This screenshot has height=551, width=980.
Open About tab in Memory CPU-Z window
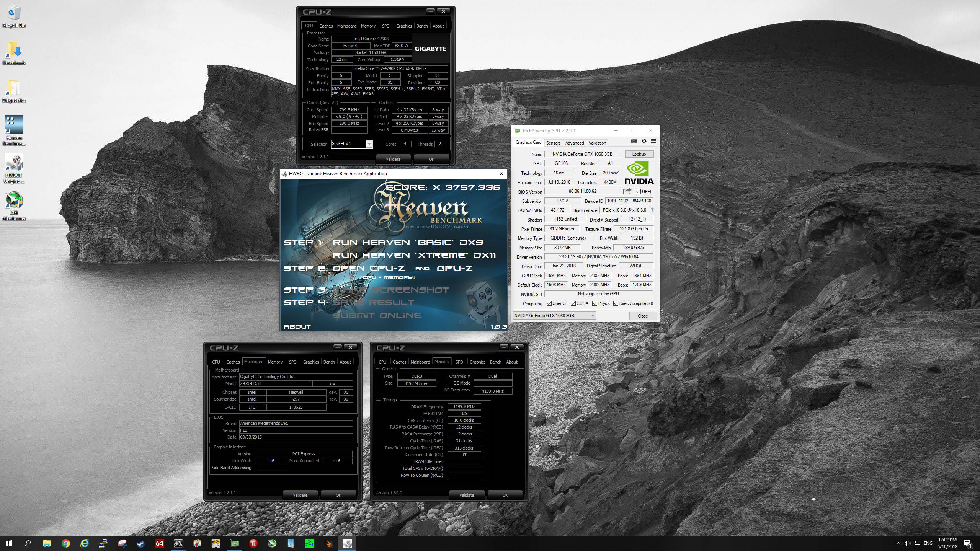(512, 362)
